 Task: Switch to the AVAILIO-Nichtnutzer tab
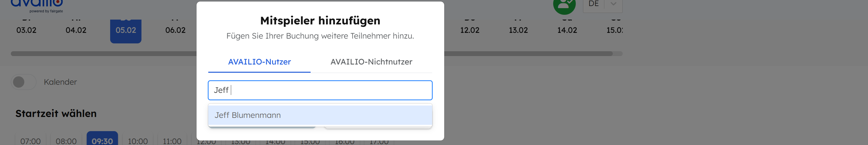click(371, 62)
